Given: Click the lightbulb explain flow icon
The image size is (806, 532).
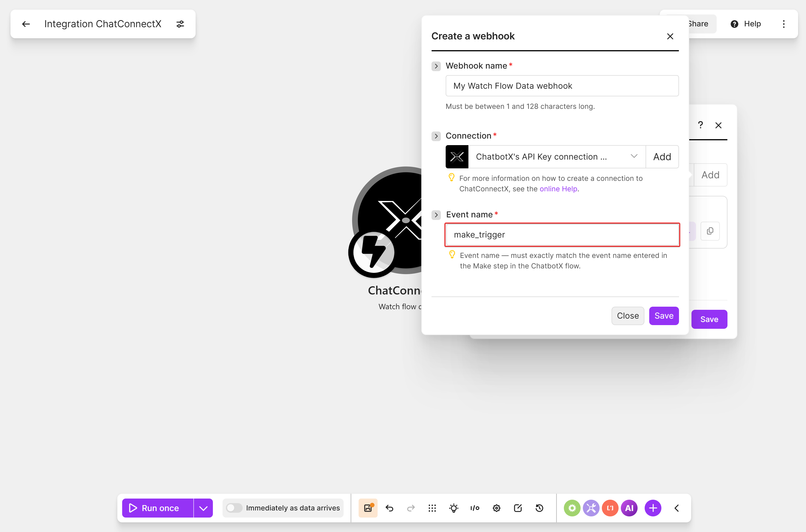Looking at the screenshot, I should pyautogui.click(x=453, y=508).
